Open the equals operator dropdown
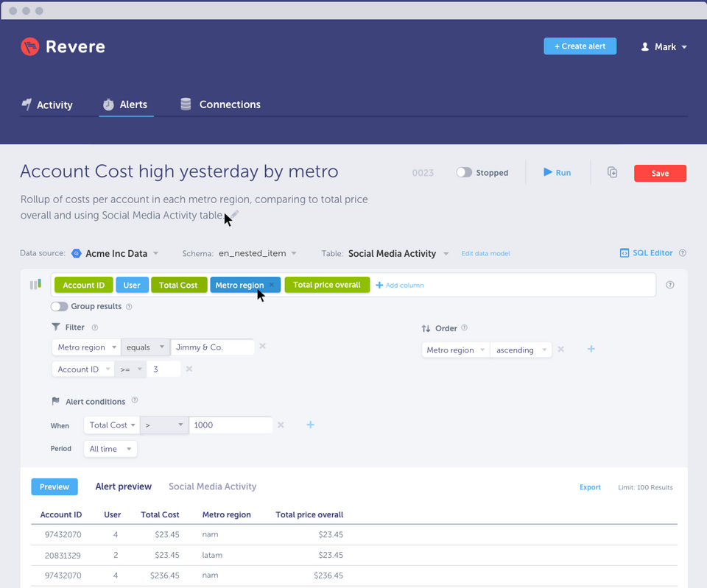The width and height of the screenshot is (707, 588). click(145, 347)
